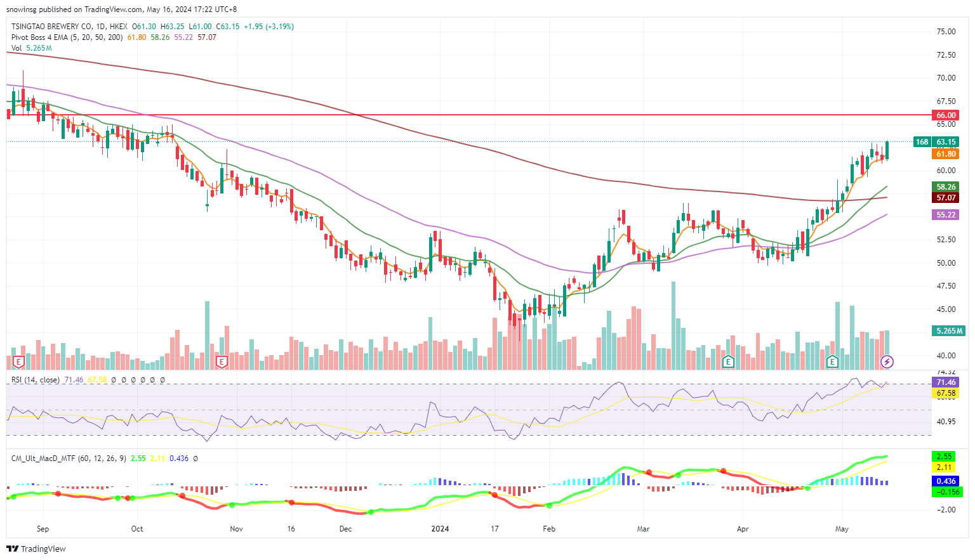Viewport: 975px width, 560px height.
Task: Click the red 66.00 horizontal line price label
Action: (945, 115)
